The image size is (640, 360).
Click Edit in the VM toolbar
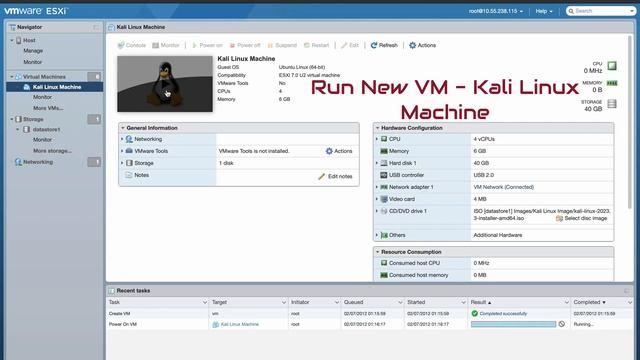click(x=350, y=45)
